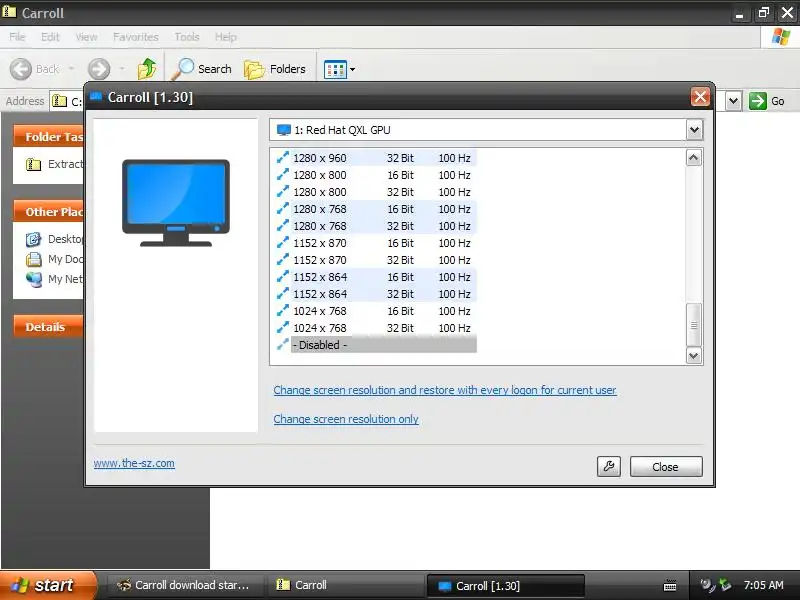Click the resize icon beside 1152 x 870 32 Bit

click(282, 260)
